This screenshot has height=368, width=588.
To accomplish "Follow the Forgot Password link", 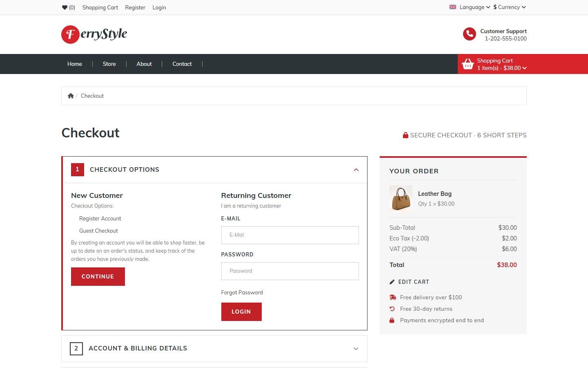I will [x=242, y=292].
